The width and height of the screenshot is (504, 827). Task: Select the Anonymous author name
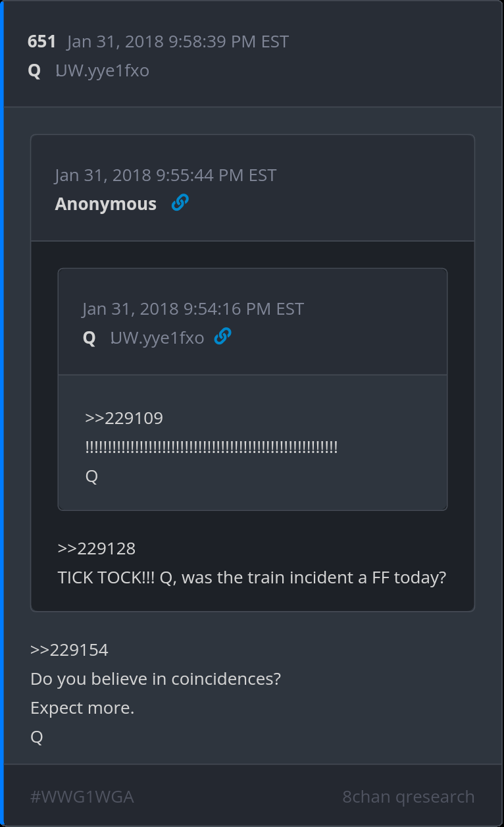pyautogui.click(x=105, y=204)
